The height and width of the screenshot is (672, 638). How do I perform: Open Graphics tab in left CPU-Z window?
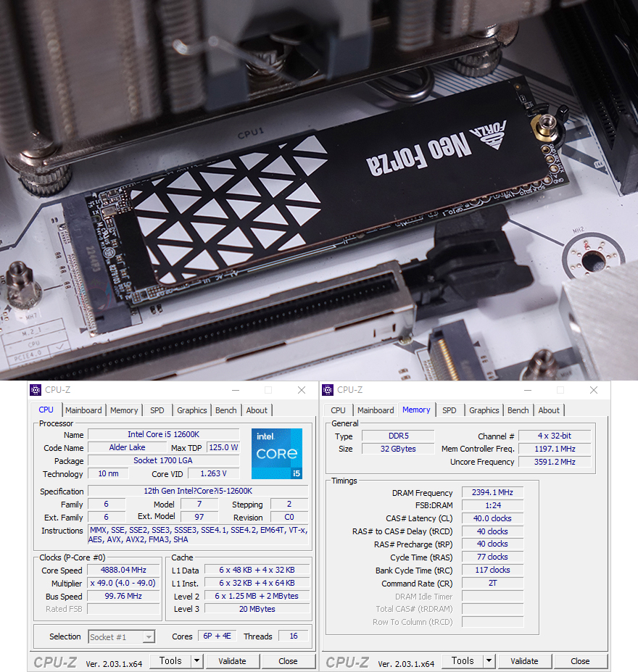click(191, 410)
